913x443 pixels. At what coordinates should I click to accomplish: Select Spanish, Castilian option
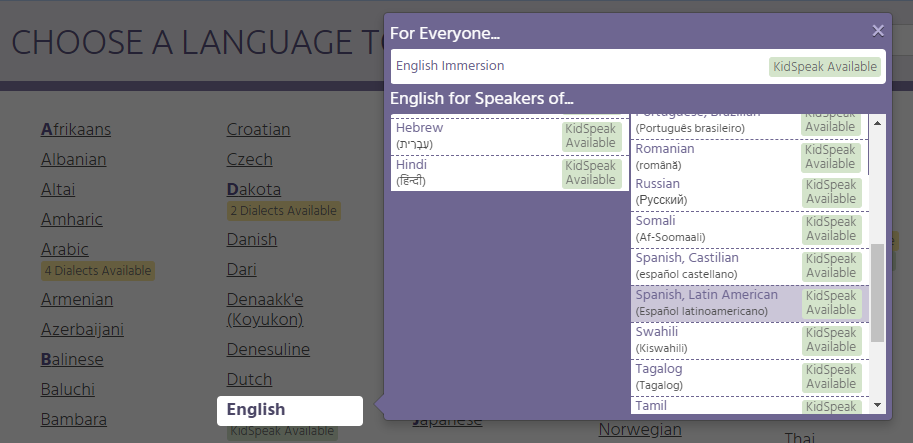click(x=749, y=266)
